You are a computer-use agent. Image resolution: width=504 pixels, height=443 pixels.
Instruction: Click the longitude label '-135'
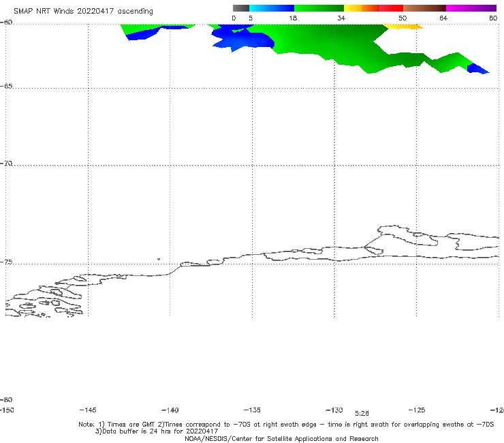pos(252,410)
